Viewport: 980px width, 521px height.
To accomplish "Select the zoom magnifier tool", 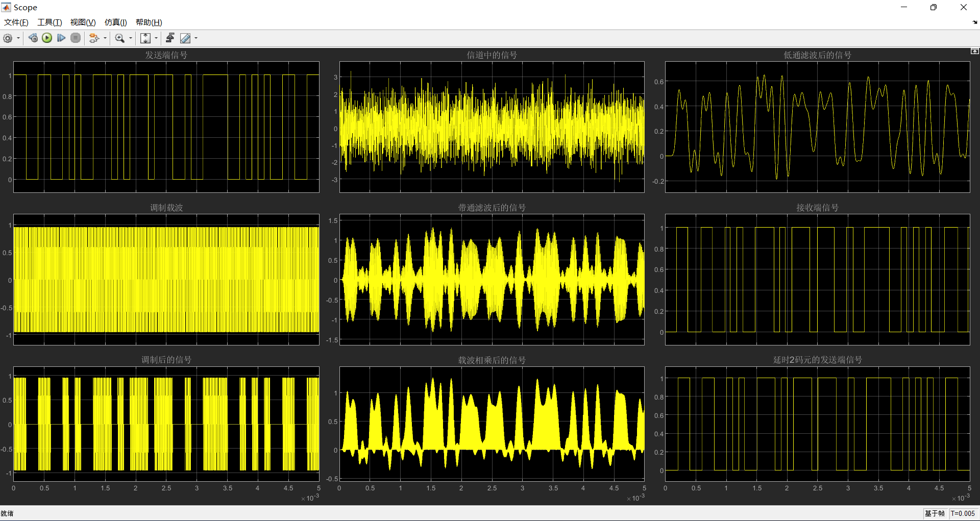I will click(x=120, y=38).
